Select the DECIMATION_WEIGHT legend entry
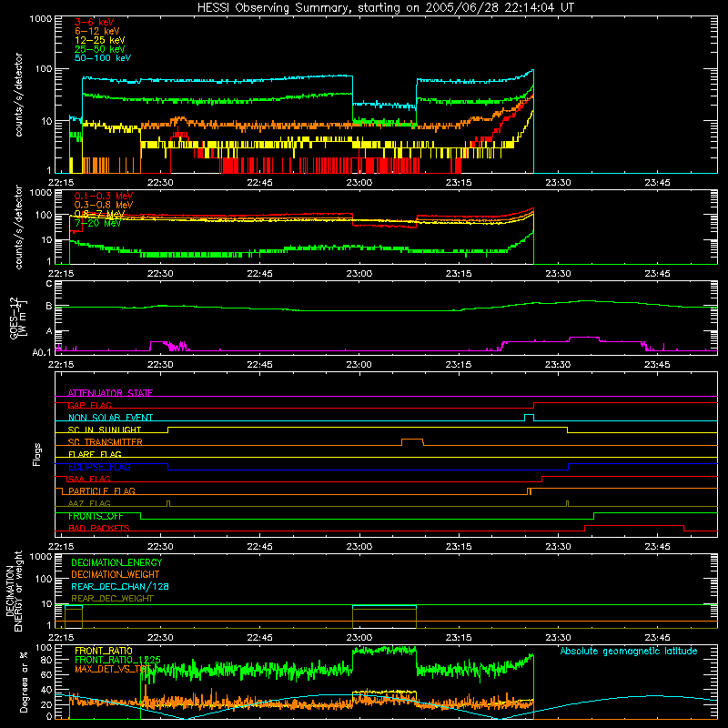 [116, 575]
